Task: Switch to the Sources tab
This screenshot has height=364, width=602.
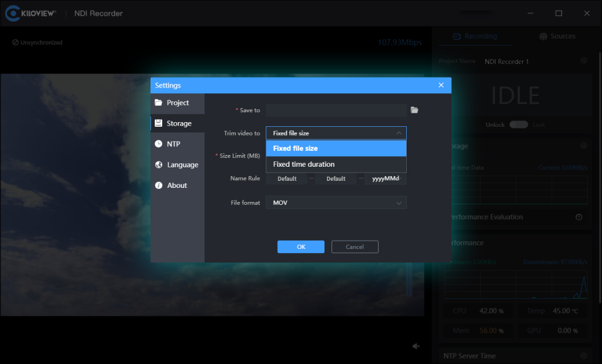Action: pyautogui.click(x=557, y=36)
